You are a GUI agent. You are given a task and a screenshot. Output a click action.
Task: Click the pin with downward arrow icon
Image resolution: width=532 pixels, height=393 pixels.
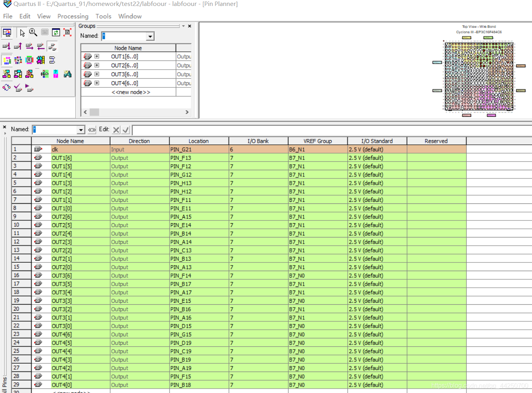point(6,47)
